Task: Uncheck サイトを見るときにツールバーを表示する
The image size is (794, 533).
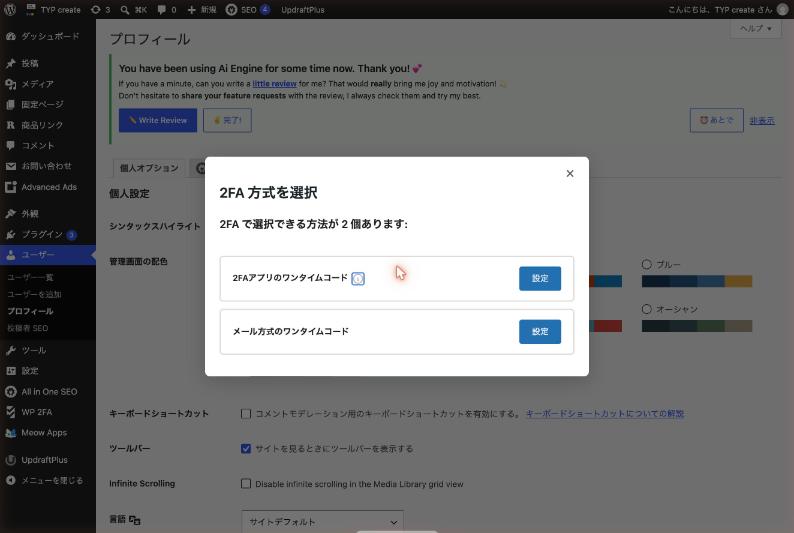Action: [246, 448]
